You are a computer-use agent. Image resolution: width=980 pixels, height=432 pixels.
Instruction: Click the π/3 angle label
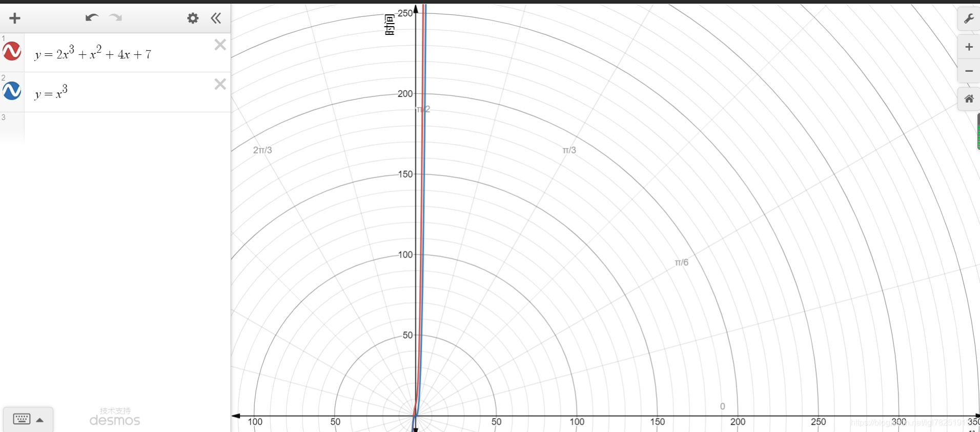[569, 150]
